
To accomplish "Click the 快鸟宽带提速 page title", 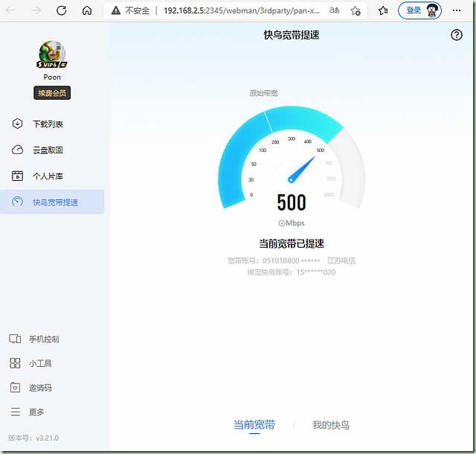I will click(292, 35).
